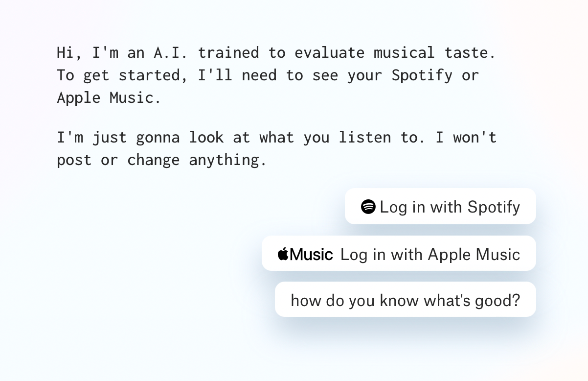Choose Log in with Apple Music
Viewport: 588px width, 381px height.
(399, 253)
